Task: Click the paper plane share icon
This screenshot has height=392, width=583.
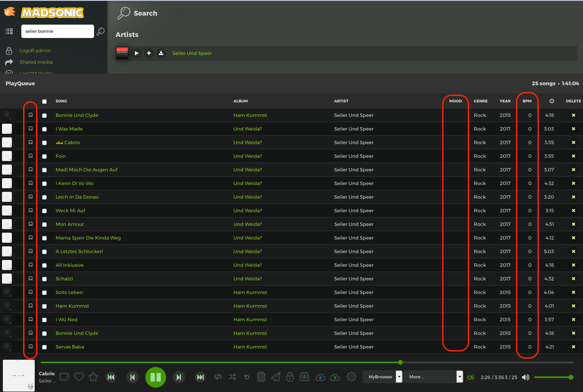Action: [x=275, y=377]
